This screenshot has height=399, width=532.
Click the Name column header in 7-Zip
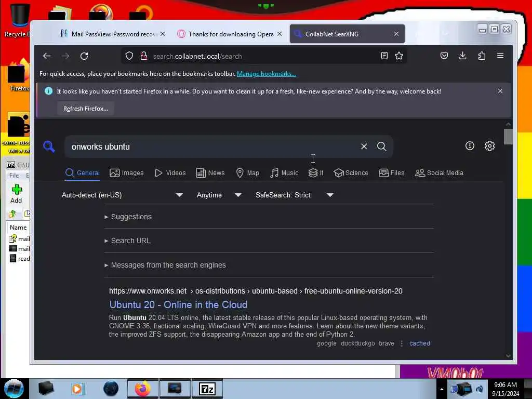click(18, 228)
